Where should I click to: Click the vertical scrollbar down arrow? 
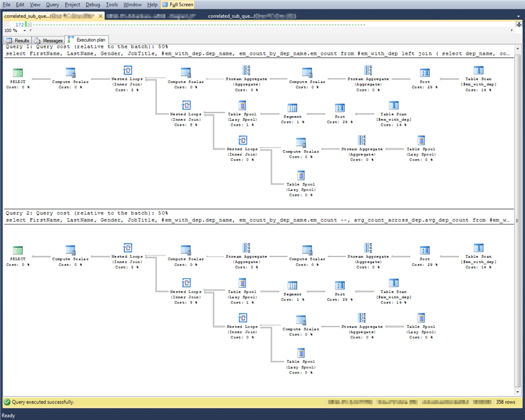point(517,391)
